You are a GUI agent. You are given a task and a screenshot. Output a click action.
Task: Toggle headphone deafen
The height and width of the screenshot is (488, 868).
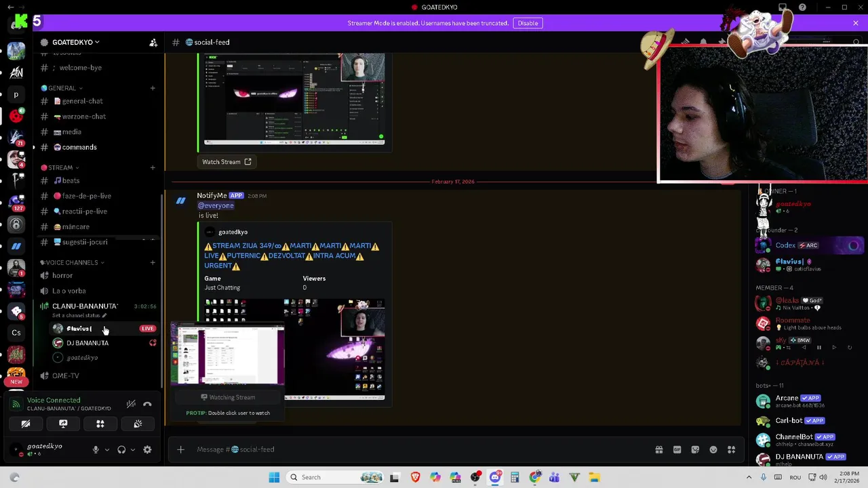click(121, 449)
